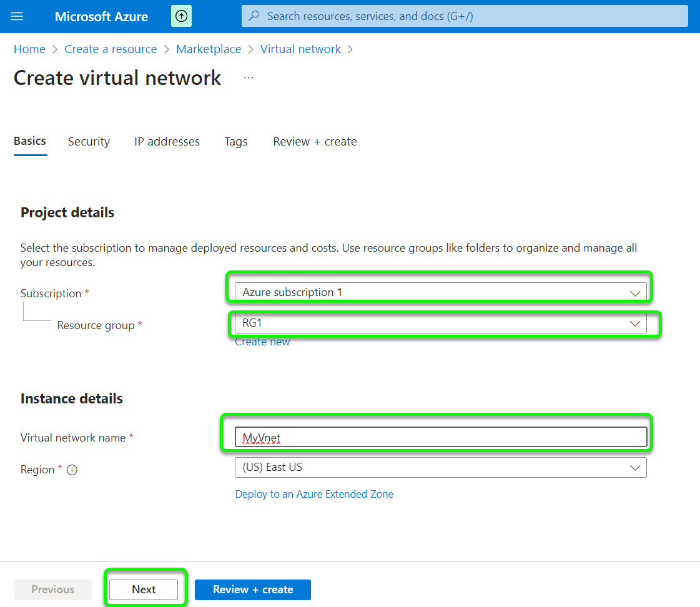Viewport: 700px width, 607px height.
Task: Open the ellipsis menu beside page title
Action: pyautogui.click(x=249, y=77)
